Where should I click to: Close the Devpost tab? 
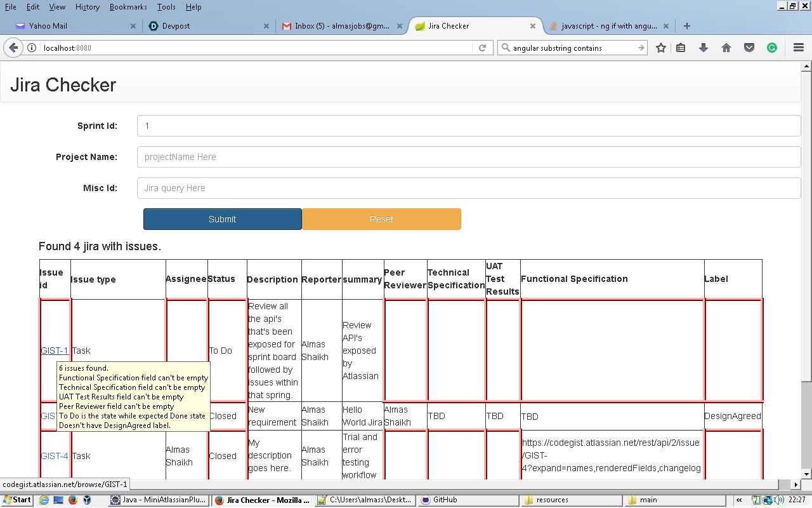[x=266, y=26]
